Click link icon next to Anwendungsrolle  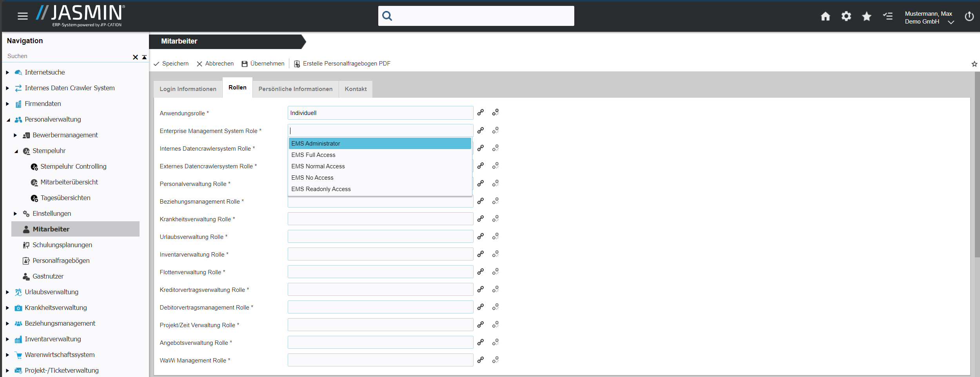point(481,113)
